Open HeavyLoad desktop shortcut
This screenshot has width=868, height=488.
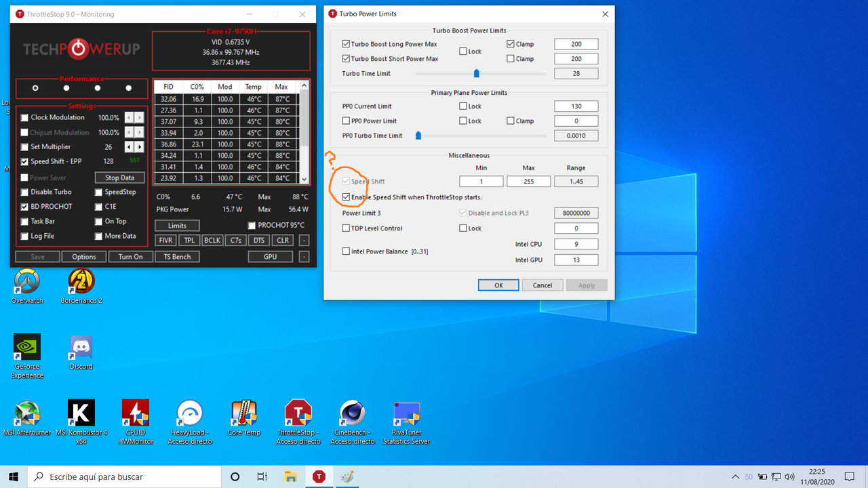190,422
